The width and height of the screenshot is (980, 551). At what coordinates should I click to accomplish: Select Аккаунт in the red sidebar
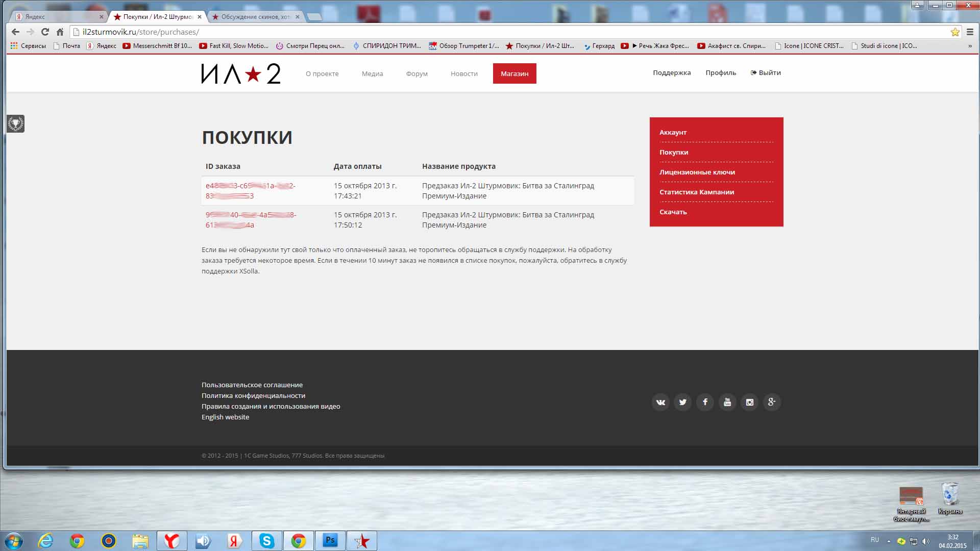pos(673,132)
